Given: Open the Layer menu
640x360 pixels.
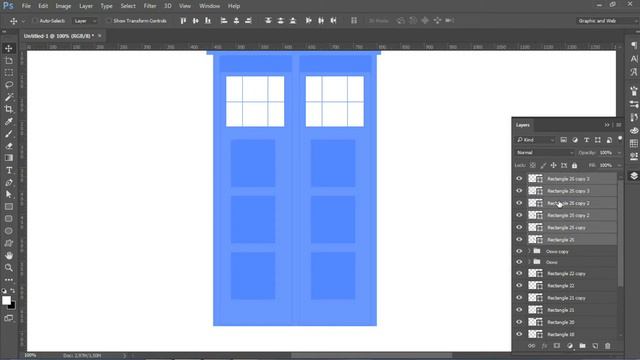Looking at the screenshot, I should [86, 6].
